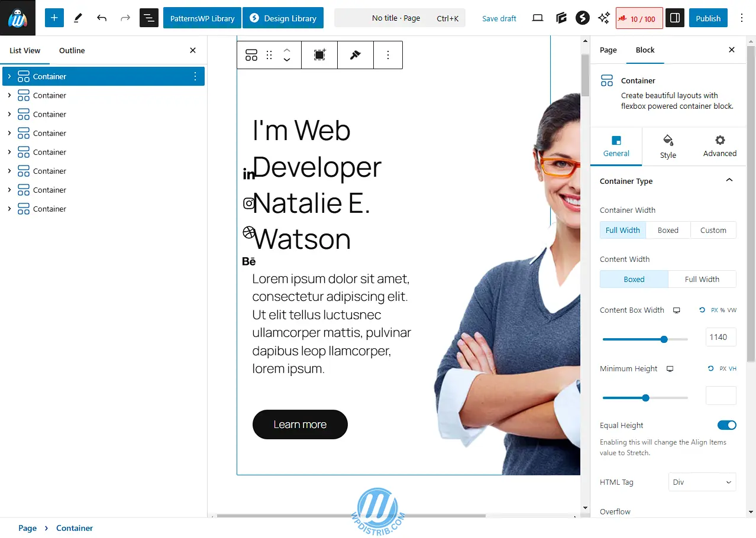
Task: Open options for selected Container in List View
Action: (x=195, y=76)
